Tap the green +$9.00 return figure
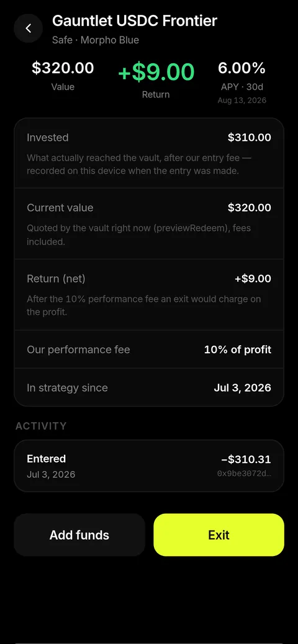Viewport: 298px width, 644px height. click(x=156, y=72)
